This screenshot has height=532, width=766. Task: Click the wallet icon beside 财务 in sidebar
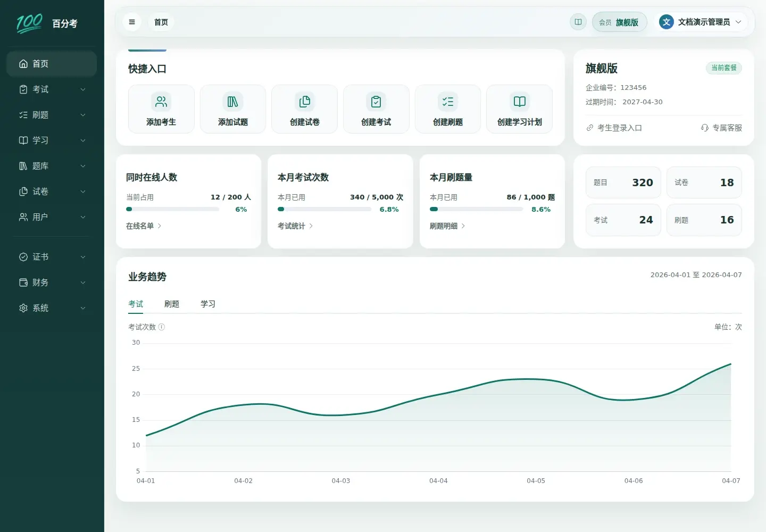coord(23,282)
